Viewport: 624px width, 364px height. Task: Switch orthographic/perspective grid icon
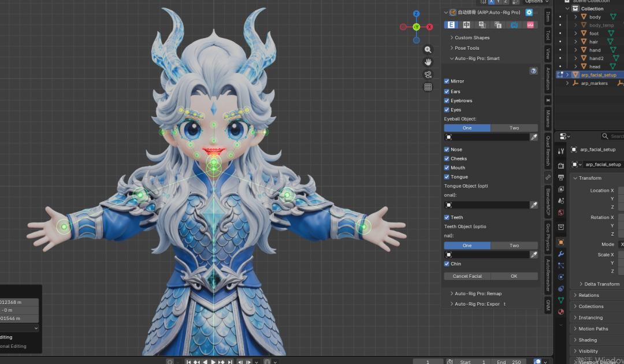tap(428, 87)
